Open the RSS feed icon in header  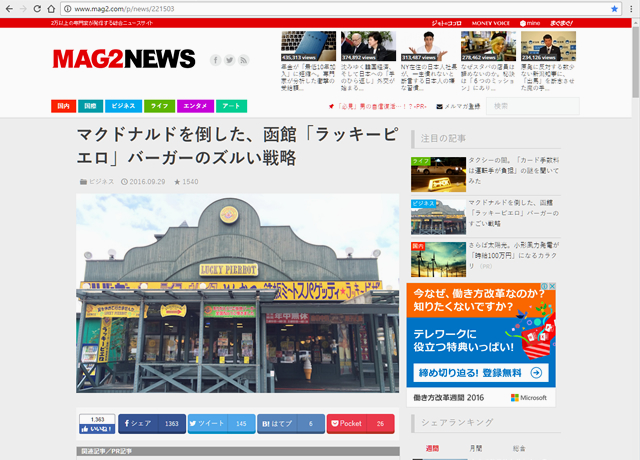click(243, 60)
